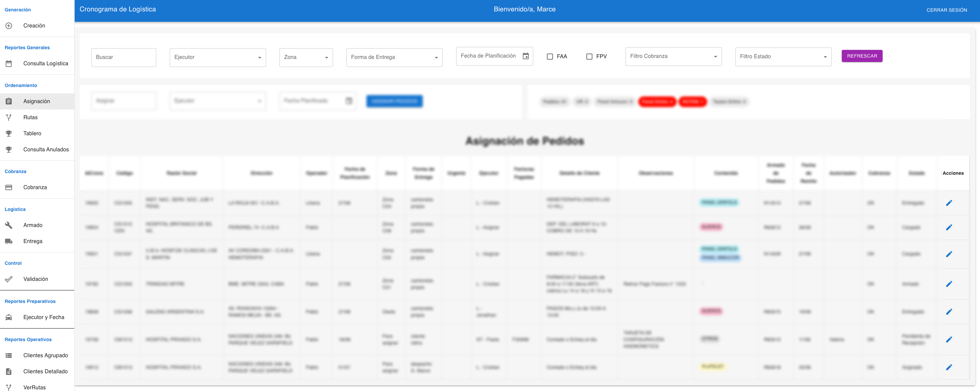
Task: Select Asignación in the sidebar
Action: point(37,101)
